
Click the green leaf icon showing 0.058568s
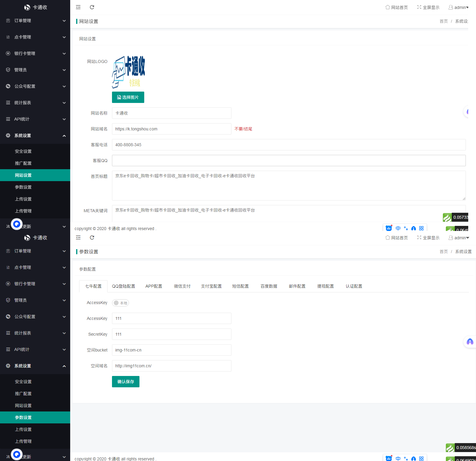(x=450, y=448)
